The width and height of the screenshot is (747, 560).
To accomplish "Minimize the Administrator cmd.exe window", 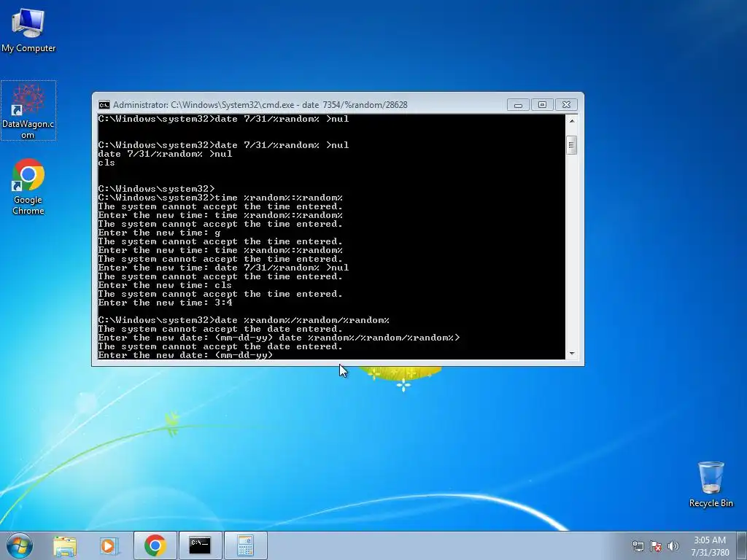I will pos(518,105).
